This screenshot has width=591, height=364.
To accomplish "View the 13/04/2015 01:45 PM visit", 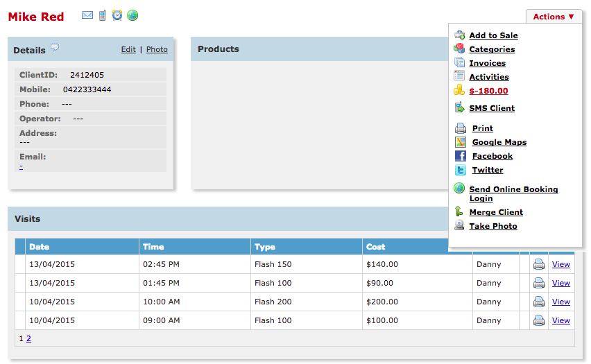I will pyautogui.click(x=561, y=283).
